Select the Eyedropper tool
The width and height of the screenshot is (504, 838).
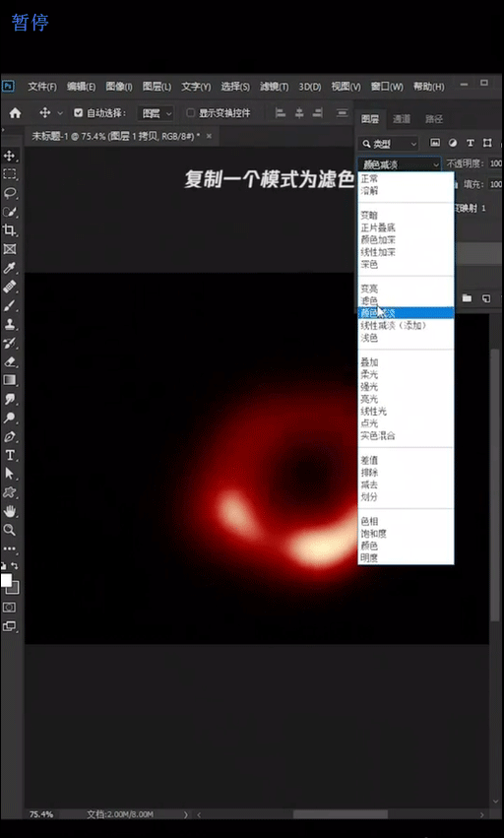click(x=9, y=268)
